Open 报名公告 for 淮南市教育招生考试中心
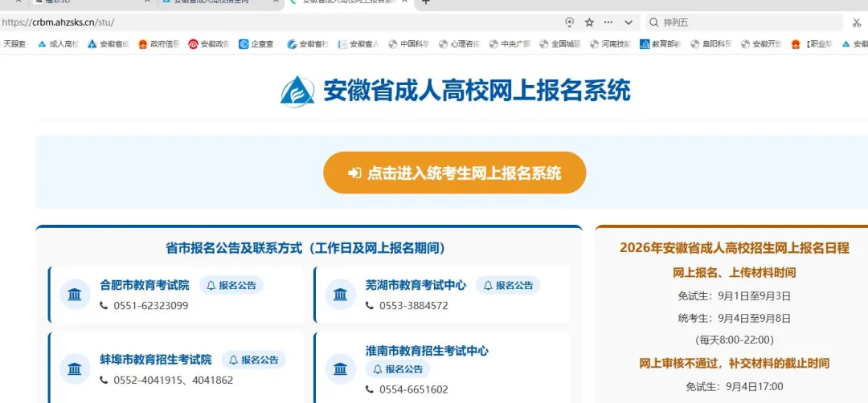868x403 pixels. click(398, 368)
